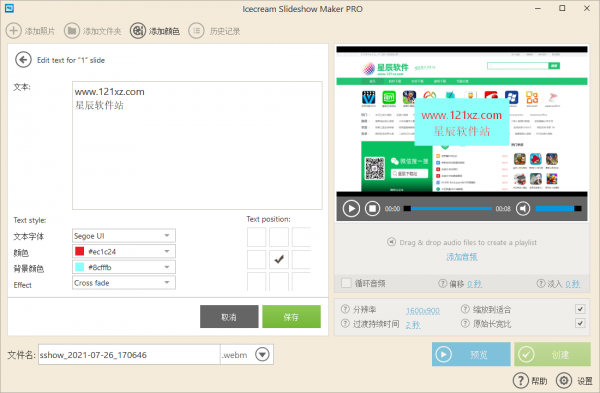
Task: Open Settings (设置) gear icon
Action: [564, 380]
